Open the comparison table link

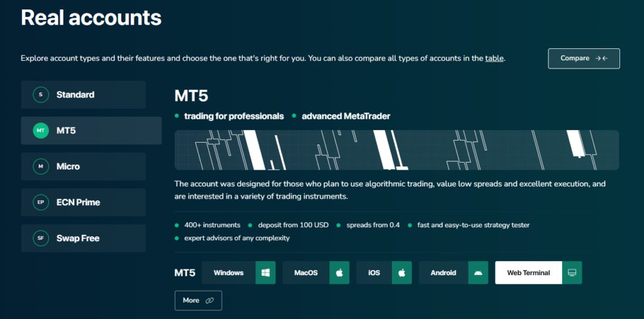point(494,58)
